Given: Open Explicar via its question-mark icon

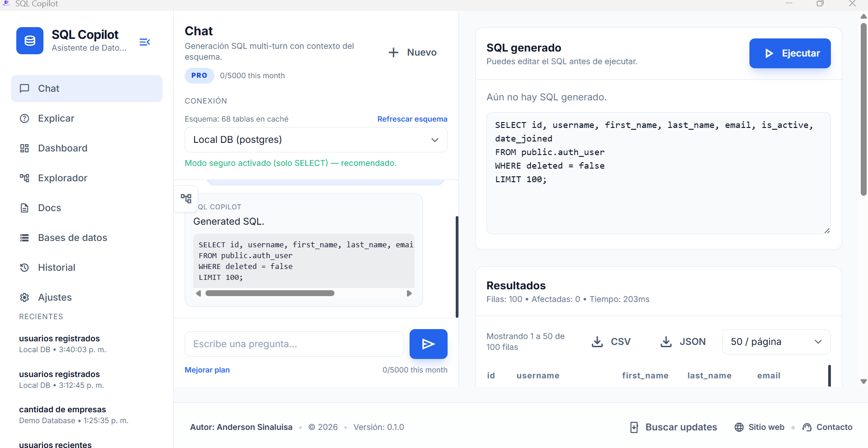Looking at the screenshot, I should (24, 118).
